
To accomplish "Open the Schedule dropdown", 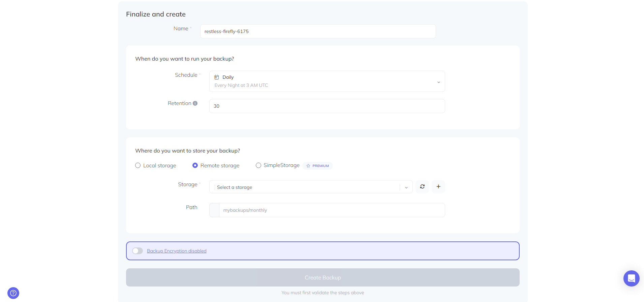I will click(x=327, y=81).
